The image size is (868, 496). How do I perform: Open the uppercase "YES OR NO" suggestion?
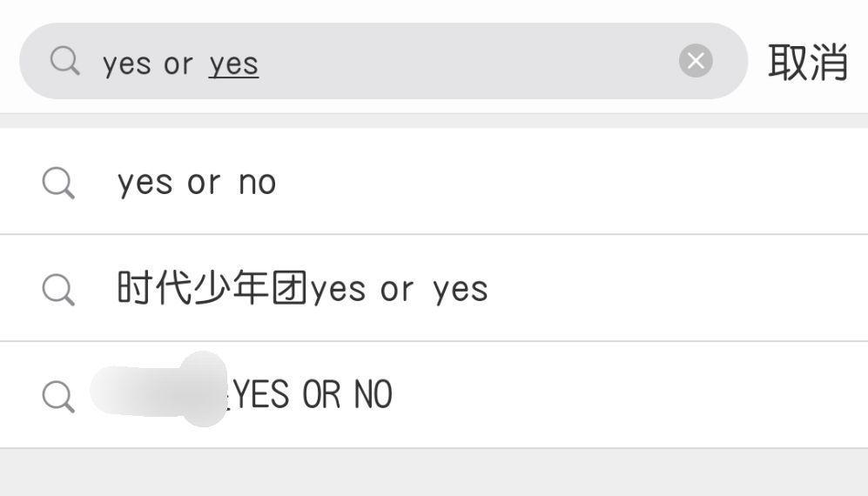pos(313,395)
